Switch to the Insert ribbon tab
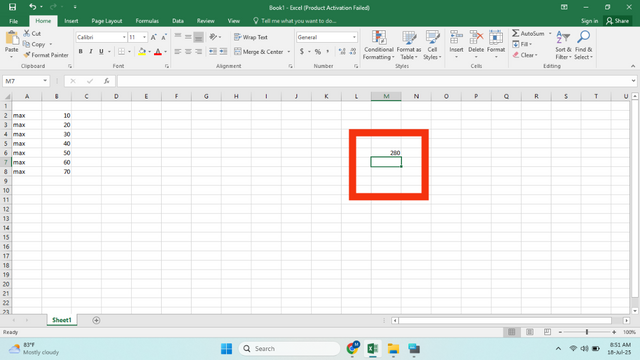 [71, 21]
